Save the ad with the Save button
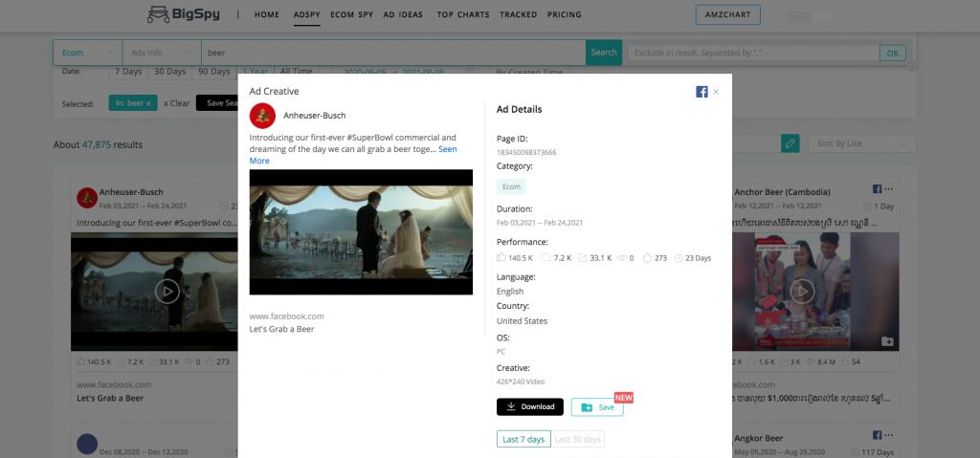 597,406
